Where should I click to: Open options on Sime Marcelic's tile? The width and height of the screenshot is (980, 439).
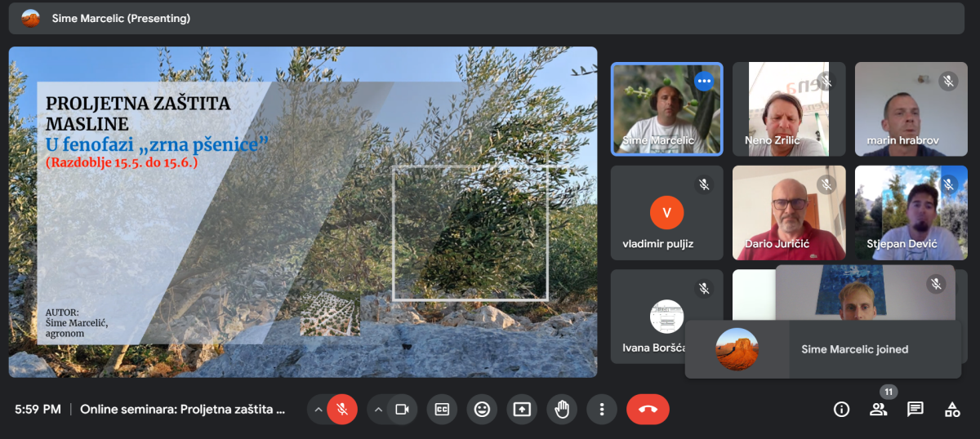coord(704,82)
